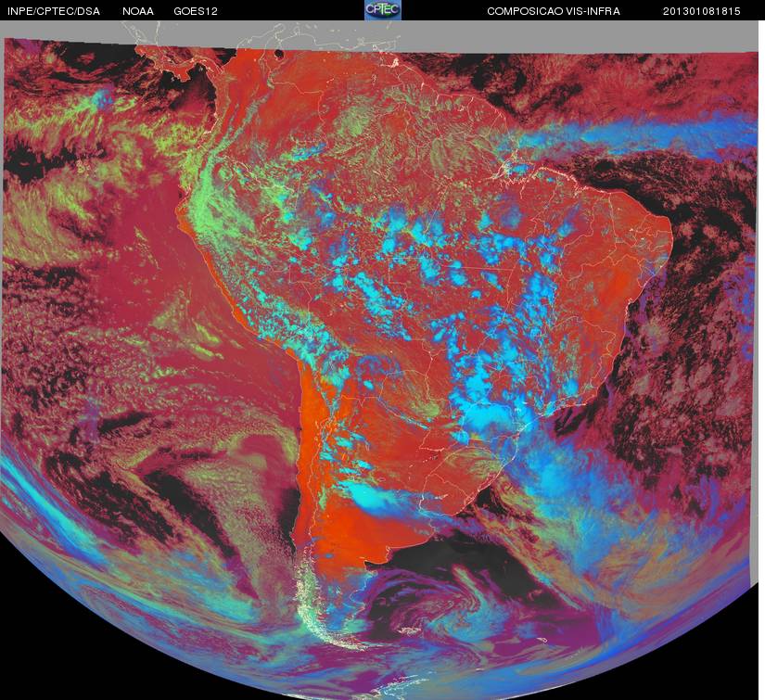Click the GOES12 satellite label
Screen dimensions: 765x700
tap(196, 11)
